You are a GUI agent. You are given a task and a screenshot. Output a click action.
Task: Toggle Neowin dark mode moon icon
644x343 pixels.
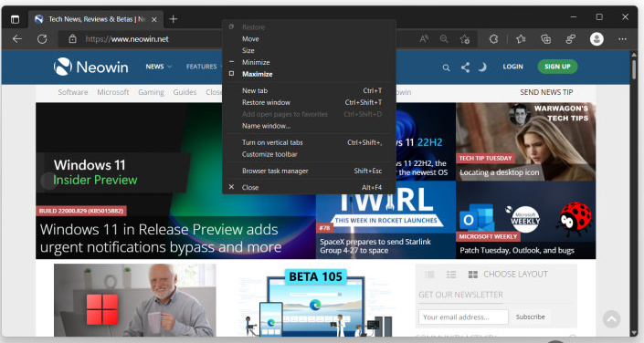(482, 67)
